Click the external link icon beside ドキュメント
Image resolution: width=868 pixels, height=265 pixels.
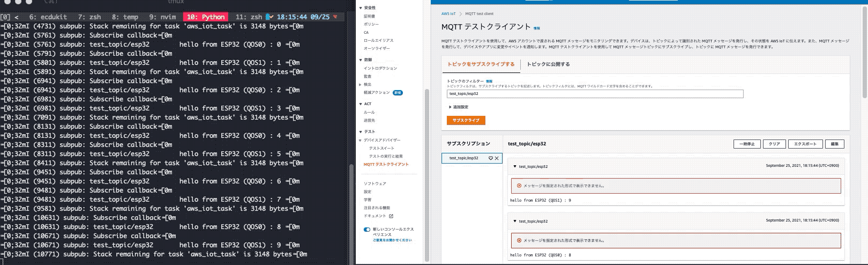[x=391, y=216]
